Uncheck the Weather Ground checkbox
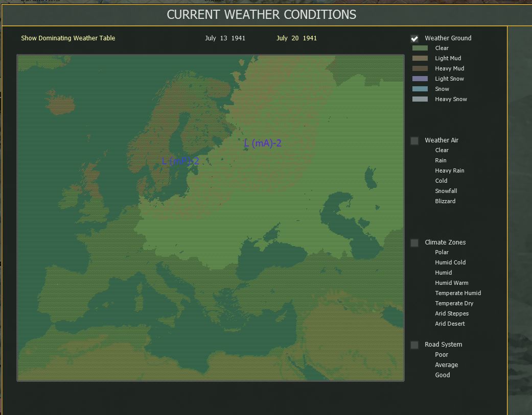This screenshot has height=415, width=532. click(414, 38)
